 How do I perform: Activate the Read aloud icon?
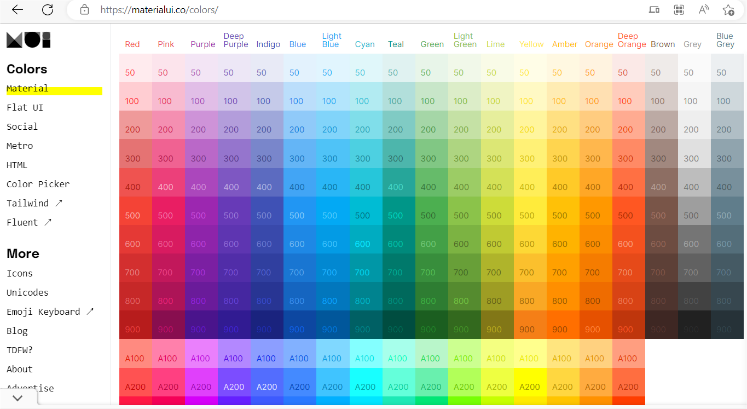coord(704,10)
